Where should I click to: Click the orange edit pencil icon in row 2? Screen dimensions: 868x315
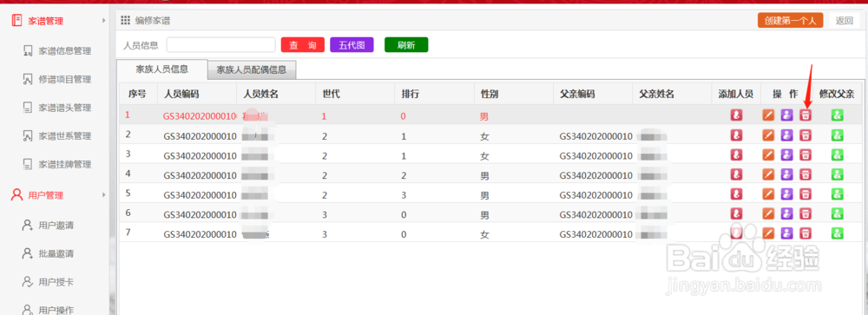coord(768,135)
